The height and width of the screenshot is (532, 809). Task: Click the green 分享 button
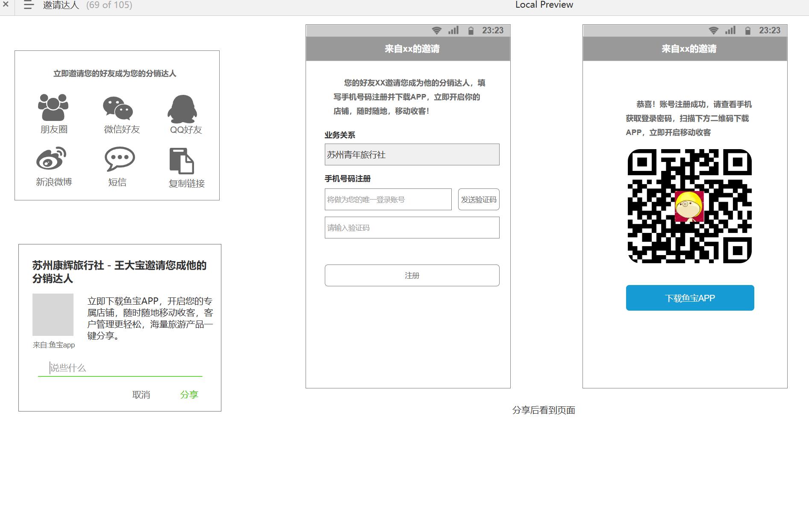189,395
